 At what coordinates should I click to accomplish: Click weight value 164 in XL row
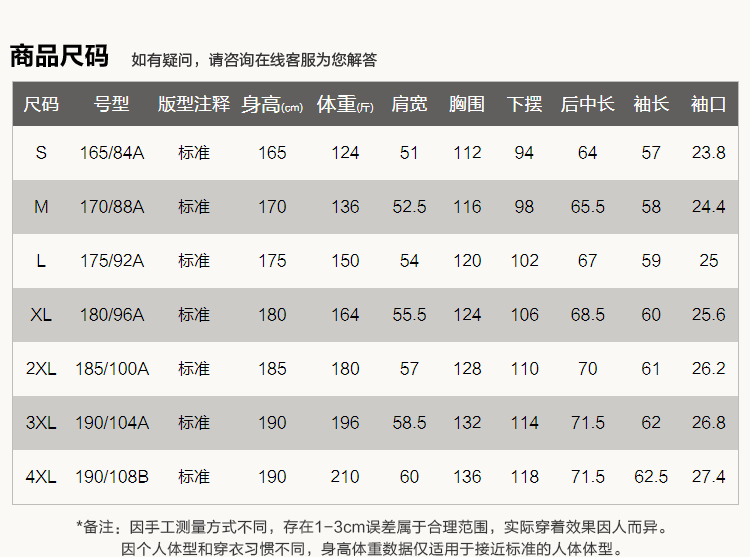pyautogui.click(x=345, y=315)
